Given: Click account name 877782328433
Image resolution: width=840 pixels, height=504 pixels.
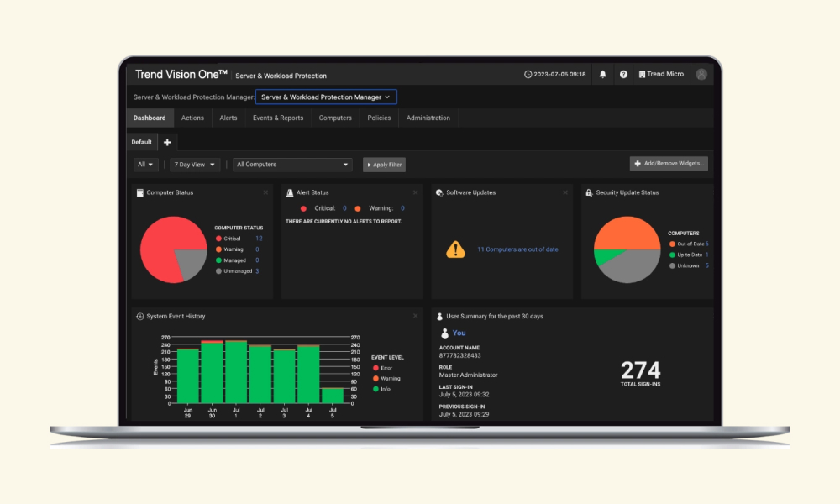Looking at the screenshot, I should [459, 355].
